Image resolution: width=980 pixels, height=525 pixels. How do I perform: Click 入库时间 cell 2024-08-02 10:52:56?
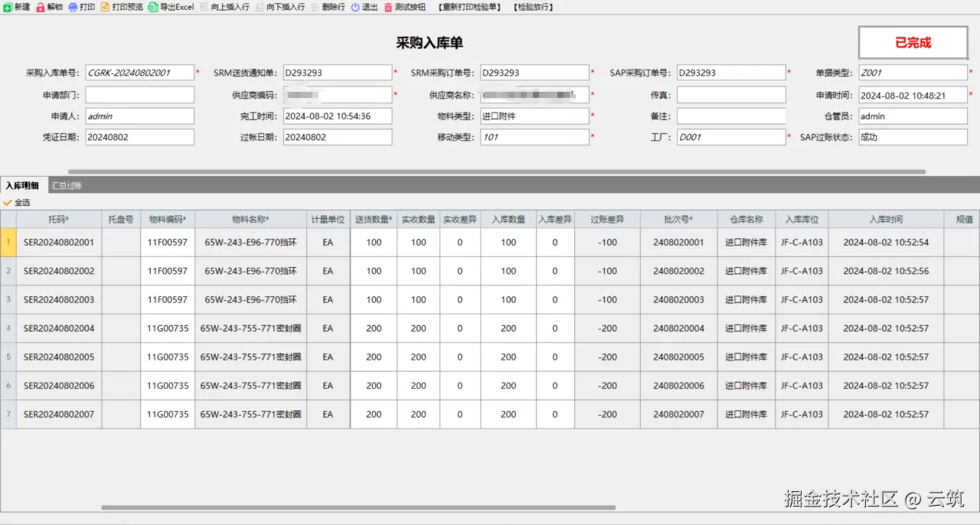click(x=886, y=271)
